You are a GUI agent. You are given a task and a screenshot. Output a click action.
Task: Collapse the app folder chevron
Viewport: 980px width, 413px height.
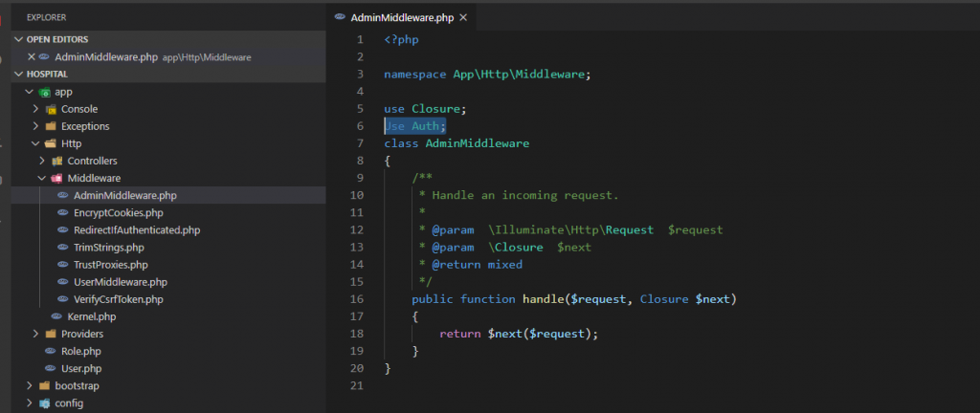pyautogui.click(x=29, y=92)
